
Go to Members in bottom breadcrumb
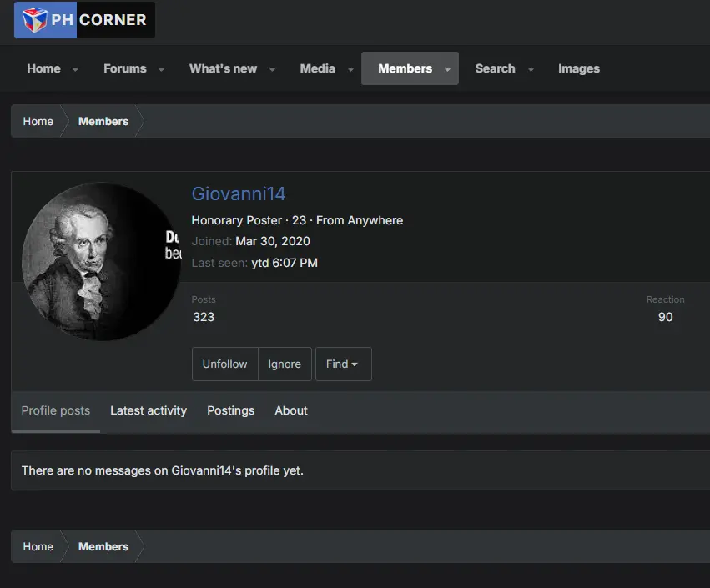103,547
